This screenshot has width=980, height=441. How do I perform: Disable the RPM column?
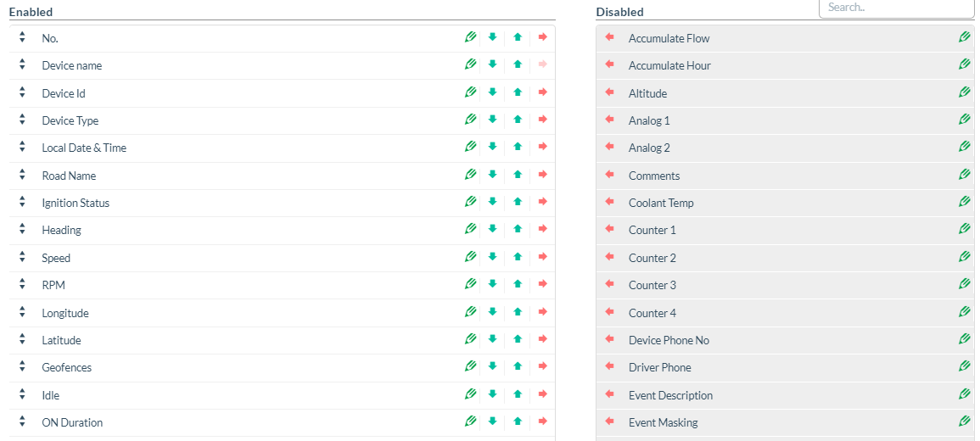pos(543,284)
